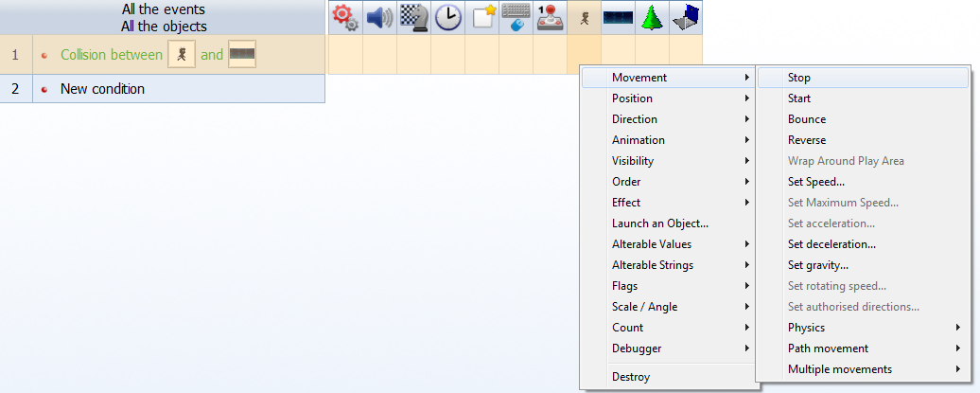
Task: Choose the Bounce action
Action: (863, 119)
